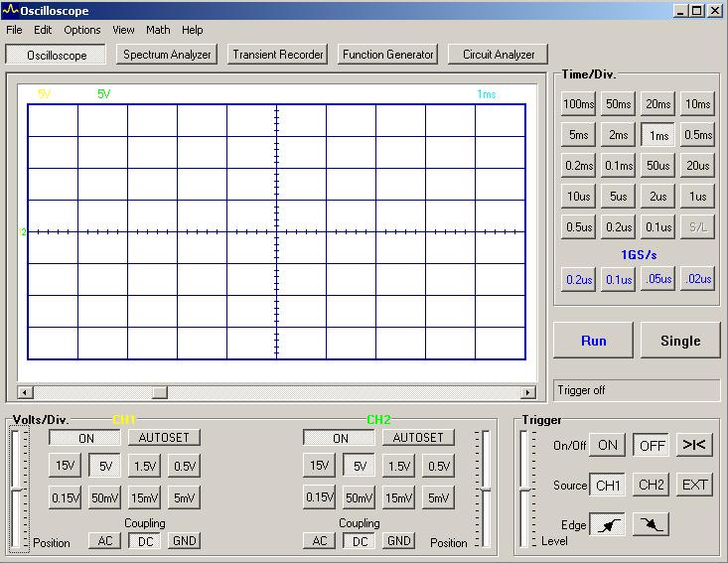
Task: Toggle CH2 ON button
Action: pos(340,438)
